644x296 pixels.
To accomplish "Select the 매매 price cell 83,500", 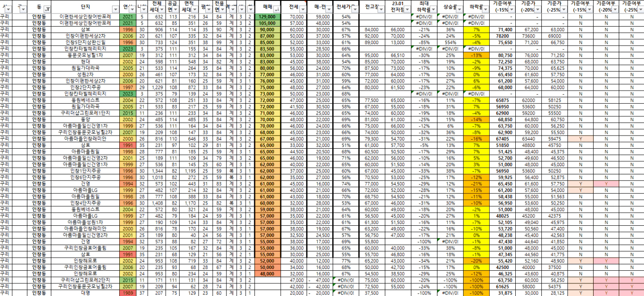I will (x=267, y=49).
